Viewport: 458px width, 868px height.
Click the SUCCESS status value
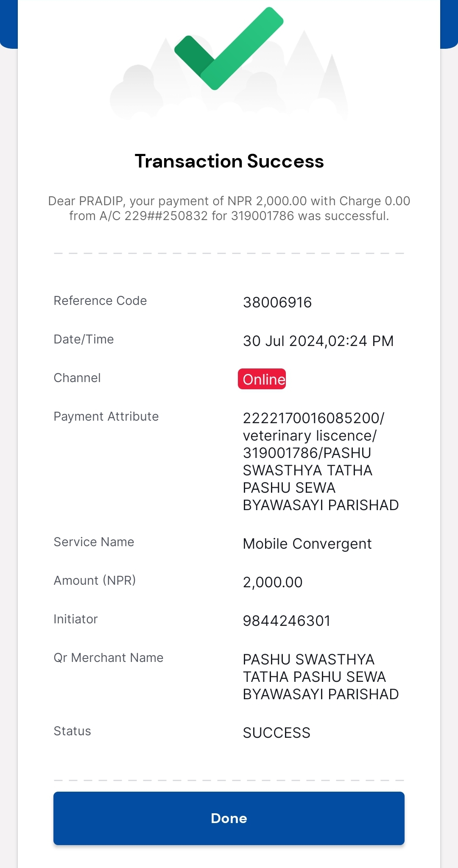click(x=276, y=733)
